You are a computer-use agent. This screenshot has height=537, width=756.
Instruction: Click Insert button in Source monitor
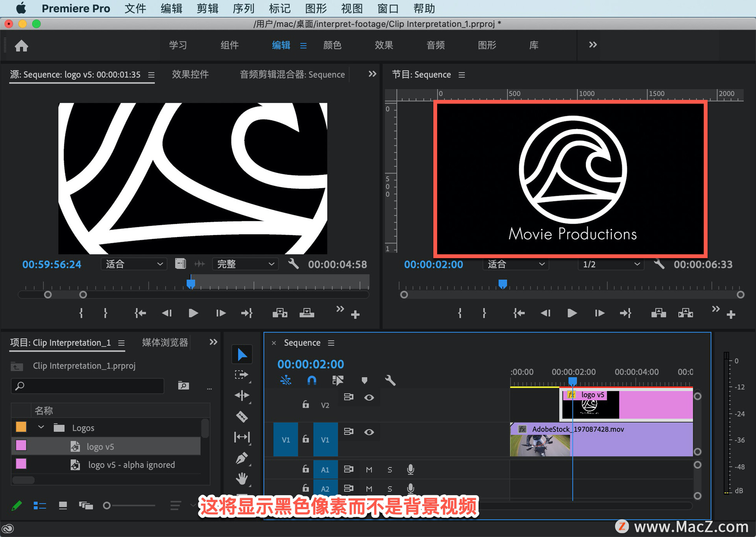[280, 313]
